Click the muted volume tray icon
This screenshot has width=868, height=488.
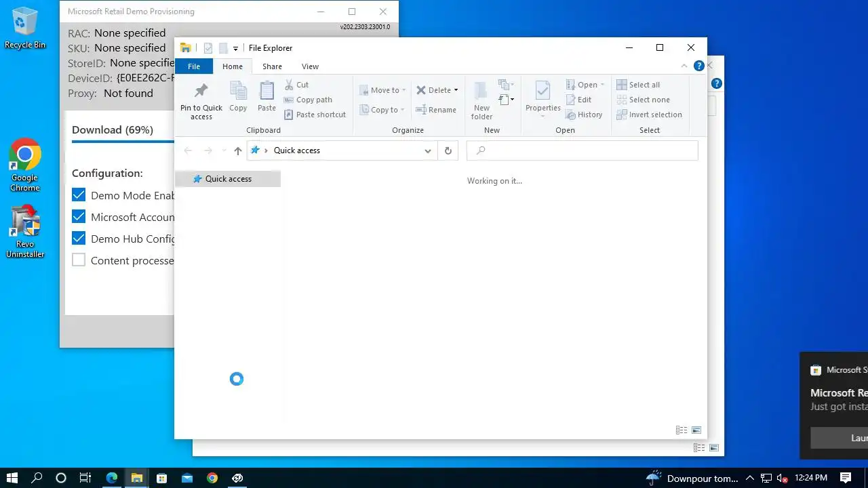click(x=782, y=479)
